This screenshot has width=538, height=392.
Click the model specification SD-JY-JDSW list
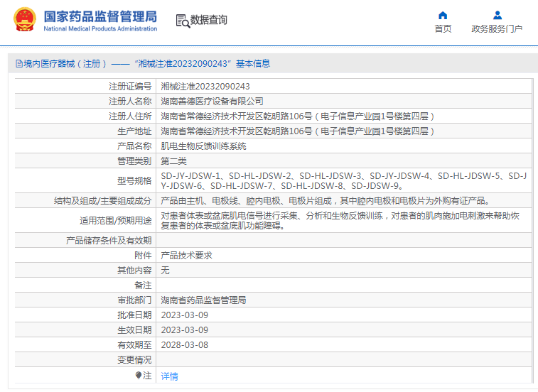click(343, 181)
